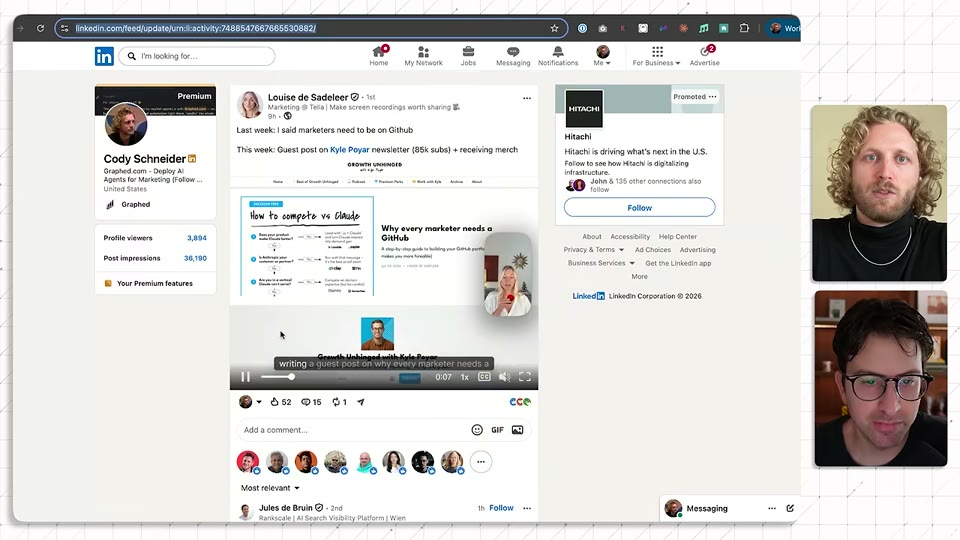The image size is (960, 540).
Task: Follow Hitachi
Action: coord(639,208)
